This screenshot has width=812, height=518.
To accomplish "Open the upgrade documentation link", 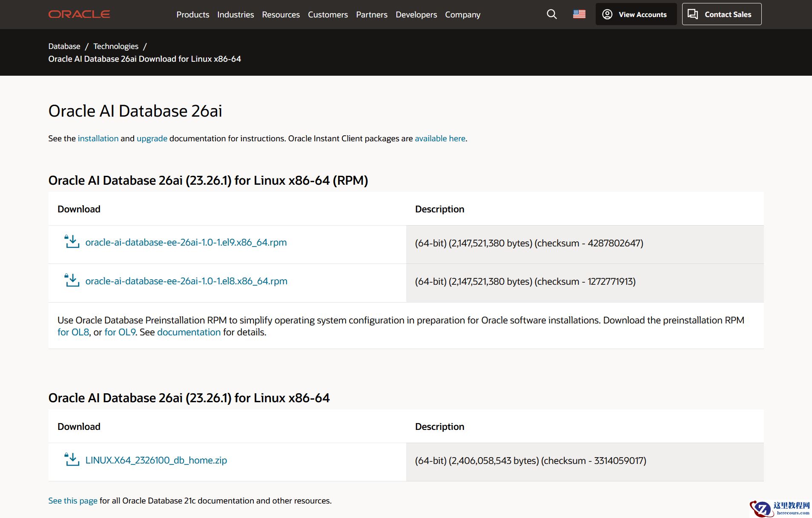I will [152, 138].
